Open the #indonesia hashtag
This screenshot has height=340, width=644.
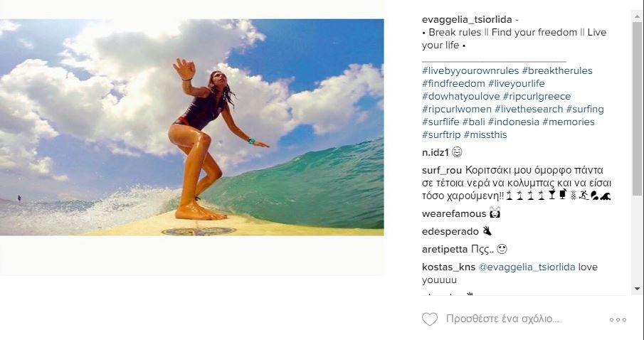point(513,122)
